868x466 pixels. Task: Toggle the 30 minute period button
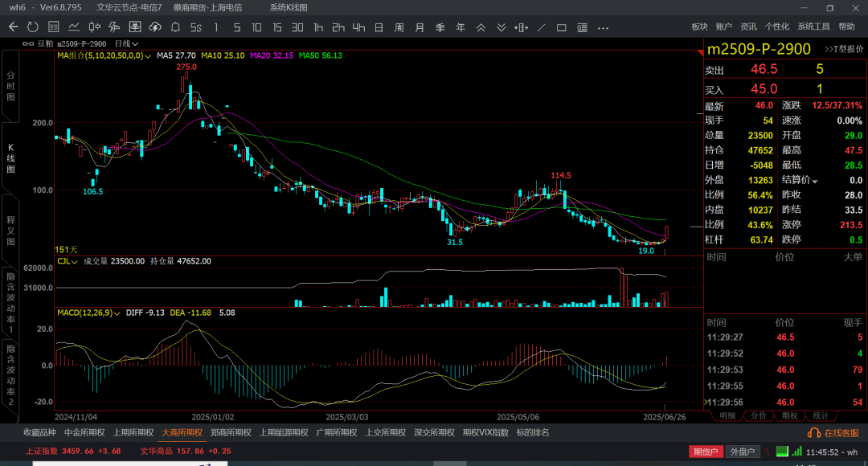pos(297,27)
